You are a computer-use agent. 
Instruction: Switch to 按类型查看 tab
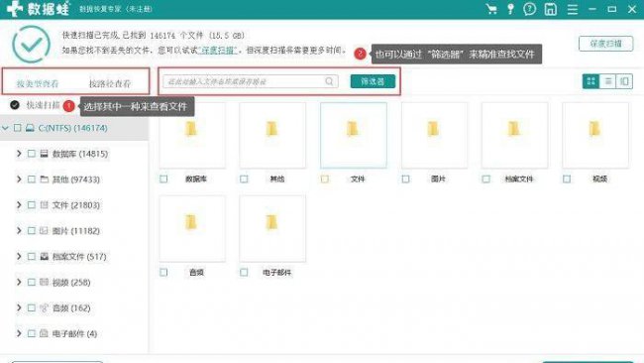pos(38,83)
